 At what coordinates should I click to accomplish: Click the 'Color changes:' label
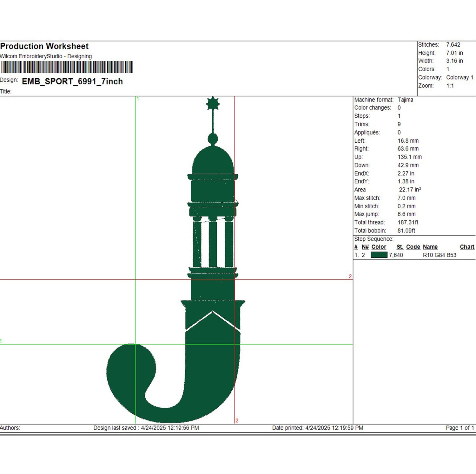[373, 108]
